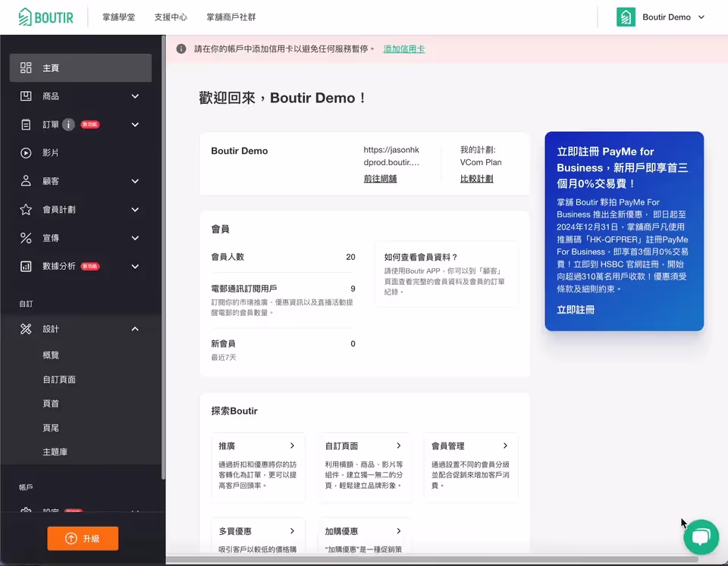
Task: Open the 推廣 card arrow
Action: click(292, 446)
